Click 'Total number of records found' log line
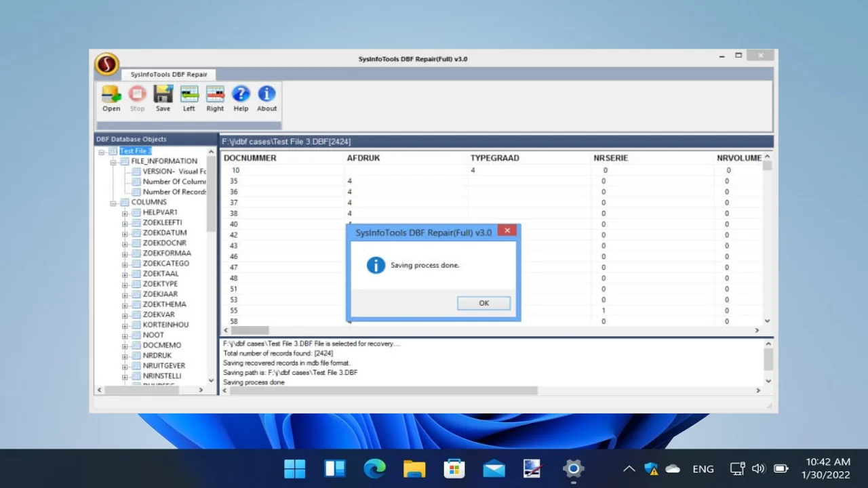The image size is (868, 488). (278, 353)
